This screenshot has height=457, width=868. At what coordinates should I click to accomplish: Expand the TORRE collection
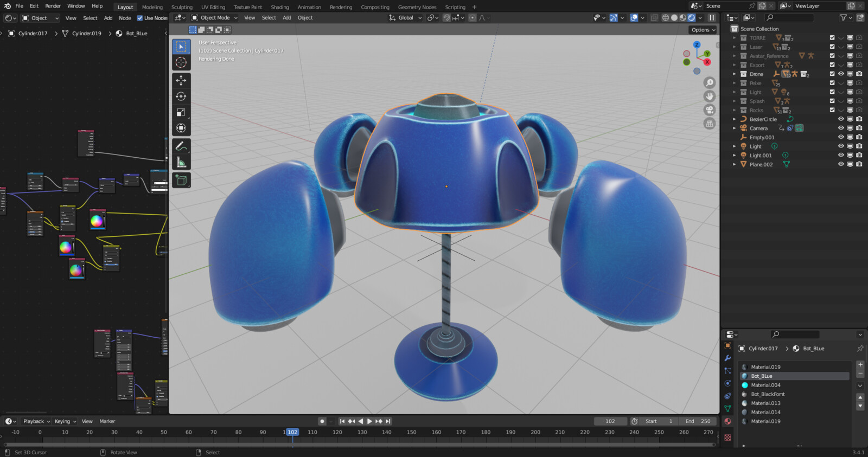click(735, 38)
